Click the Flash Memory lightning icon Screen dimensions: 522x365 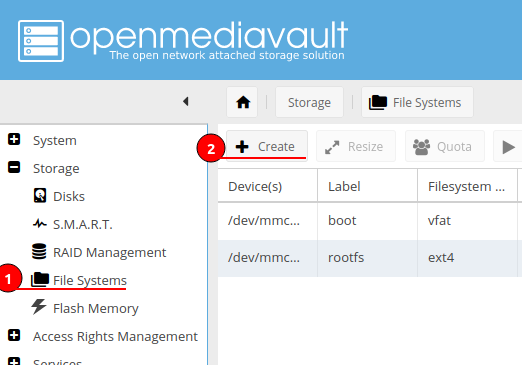[x=39, y=307]
